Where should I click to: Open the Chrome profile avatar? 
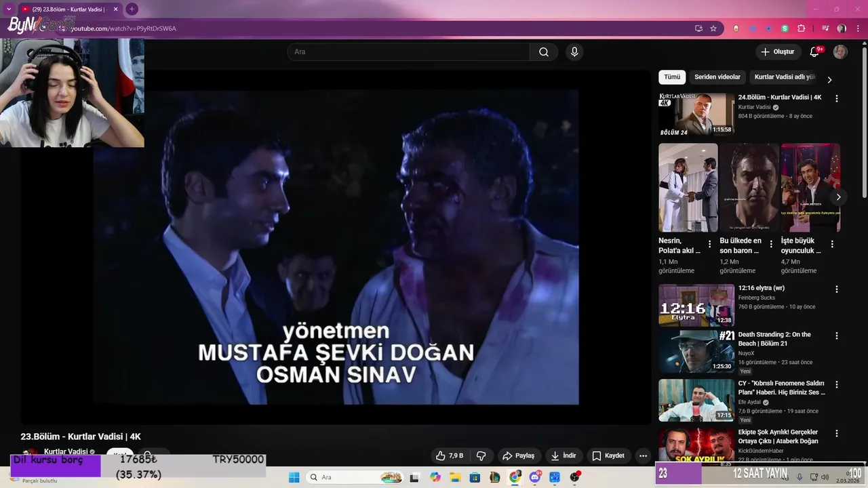tap(842, 28)
